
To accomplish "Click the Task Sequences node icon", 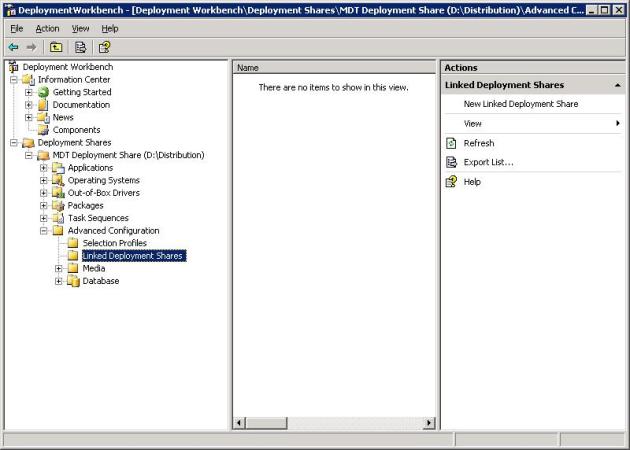I will [58, 218].
